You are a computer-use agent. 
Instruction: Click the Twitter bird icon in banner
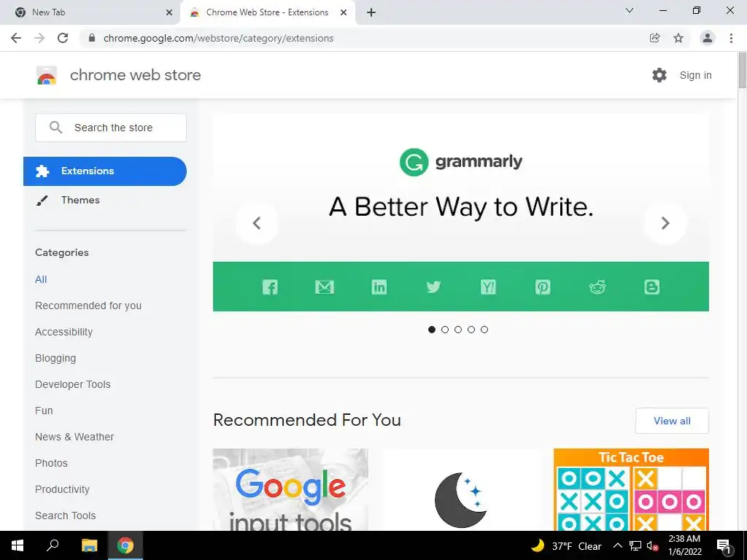(433, 287)
